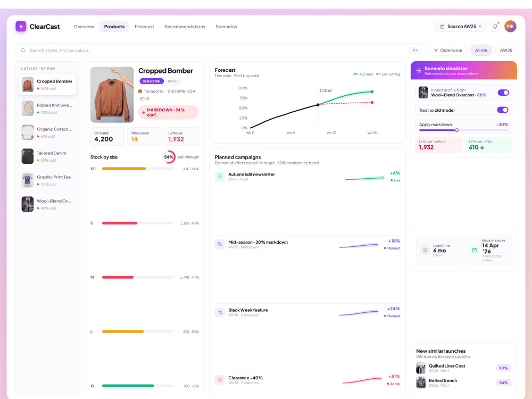Click the 84% match badge for Belted Trench
The image size is (532, 399).
click(503, 383)
